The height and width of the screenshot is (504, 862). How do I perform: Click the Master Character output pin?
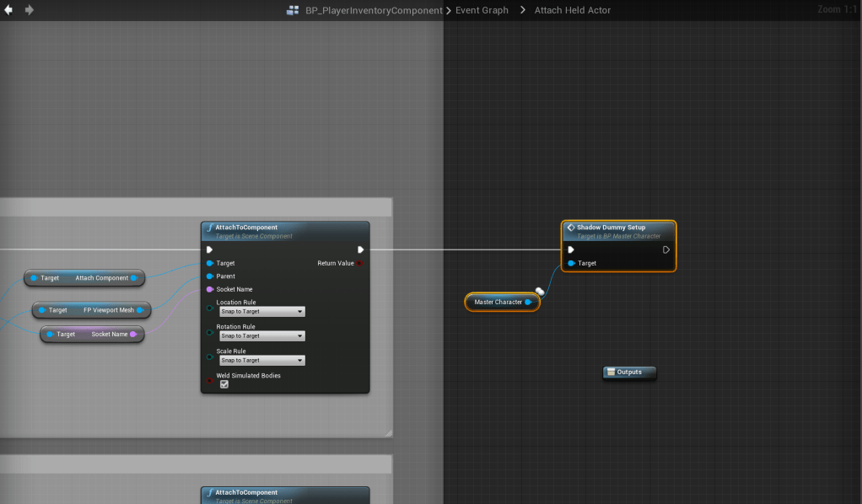pos(528,302)
